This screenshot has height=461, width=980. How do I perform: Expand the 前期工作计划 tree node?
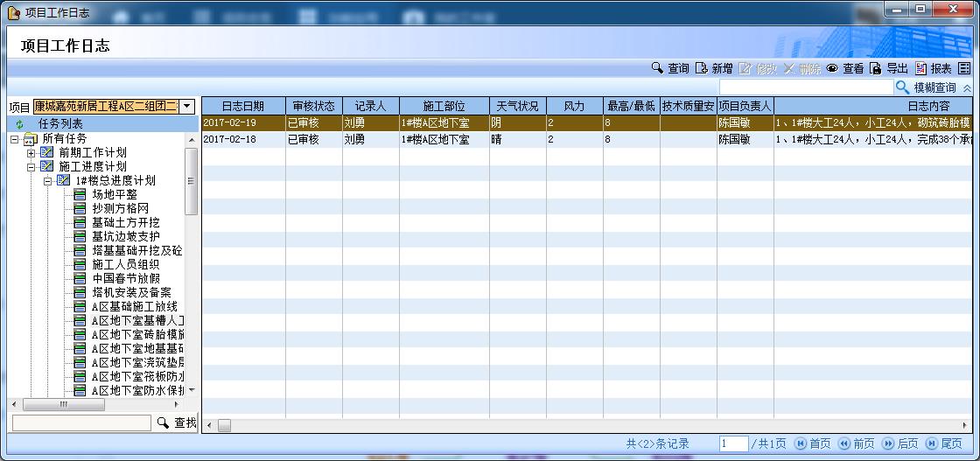(x=31, y=153)
